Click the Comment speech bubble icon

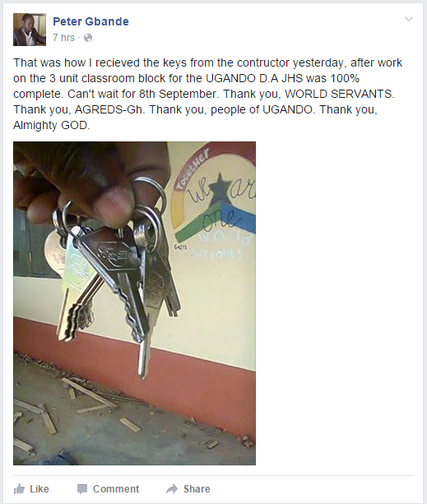(82, 489)
